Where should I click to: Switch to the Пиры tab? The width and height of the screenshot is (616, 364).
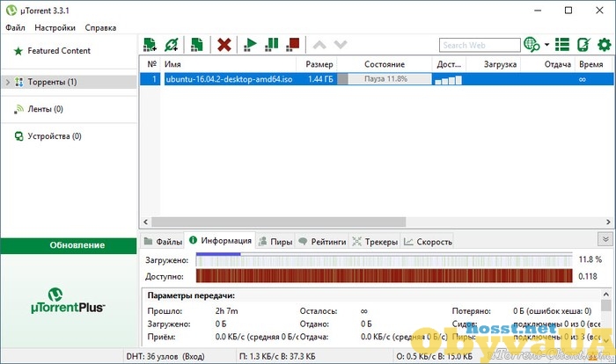click(275, 242)
